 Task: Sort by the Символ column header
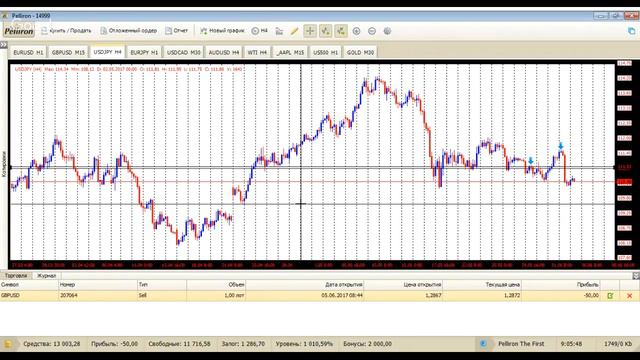coord(29,284)
